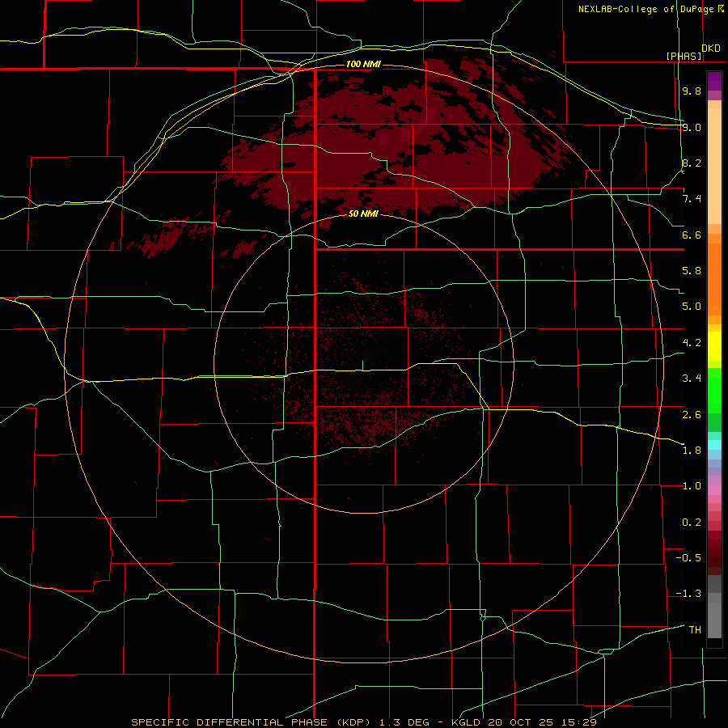728x728 pixels.
Task: Click the DKD label above color scale
Action: pos(711,49)
